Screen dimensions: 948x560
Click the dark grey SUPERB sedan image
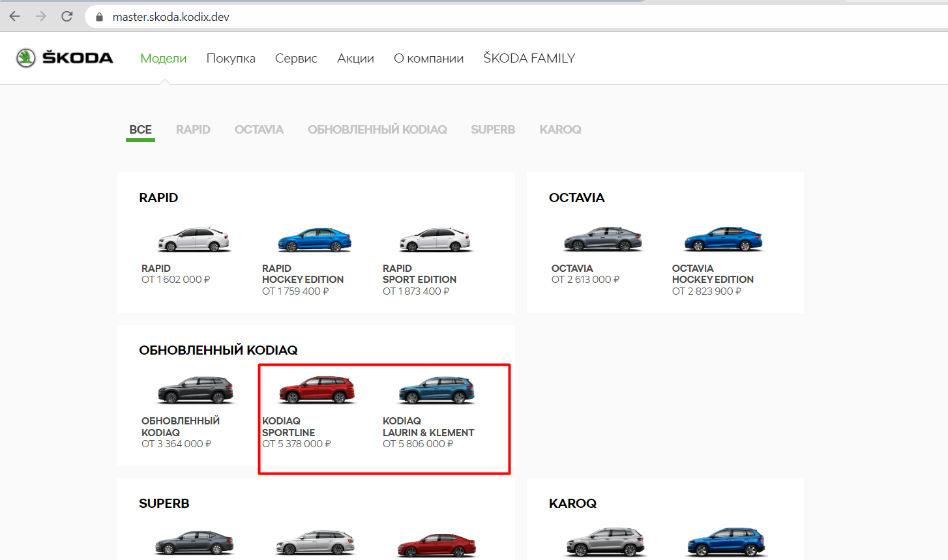[194, 543]
